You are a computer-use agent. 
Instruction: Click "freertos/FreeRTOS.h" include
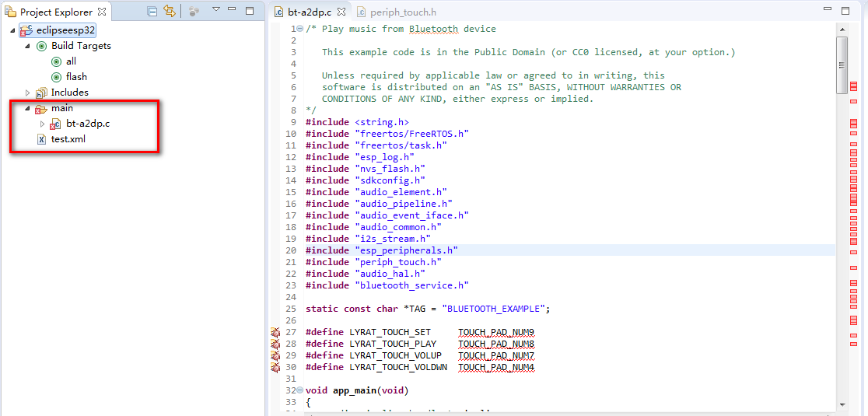412,133
